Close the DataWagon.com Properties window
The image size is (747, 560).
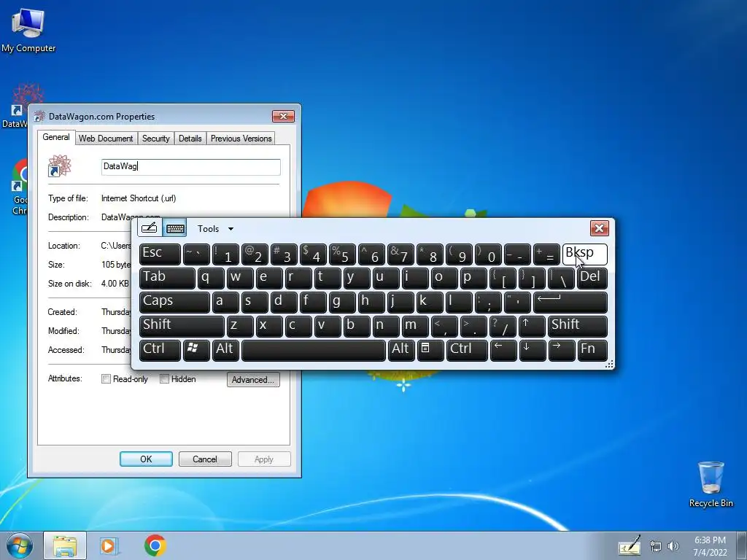[x=283, y=116]
